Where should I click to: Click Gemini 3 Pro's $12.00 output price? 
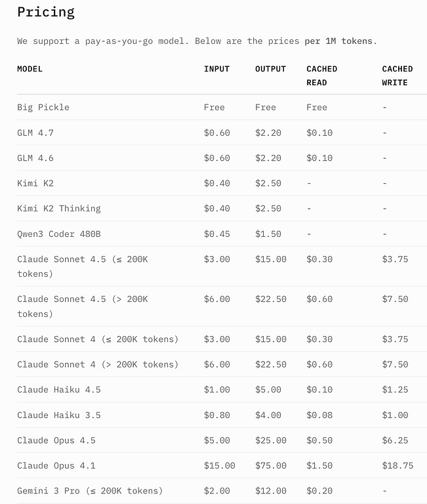pyautogui.click(x=270, y=491)
